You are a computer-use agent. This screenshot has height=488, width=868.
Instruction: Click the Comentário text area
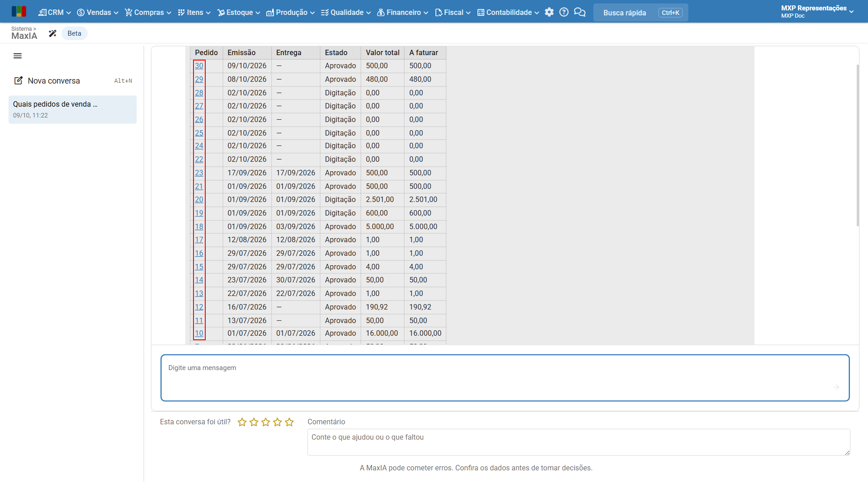[579, 442]
